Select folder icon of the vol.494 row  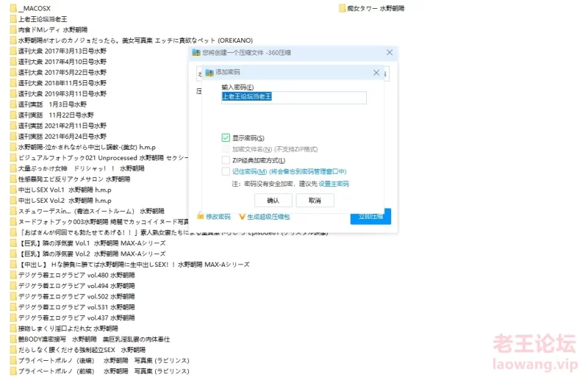pyautogui.click(x=13, y=286)
